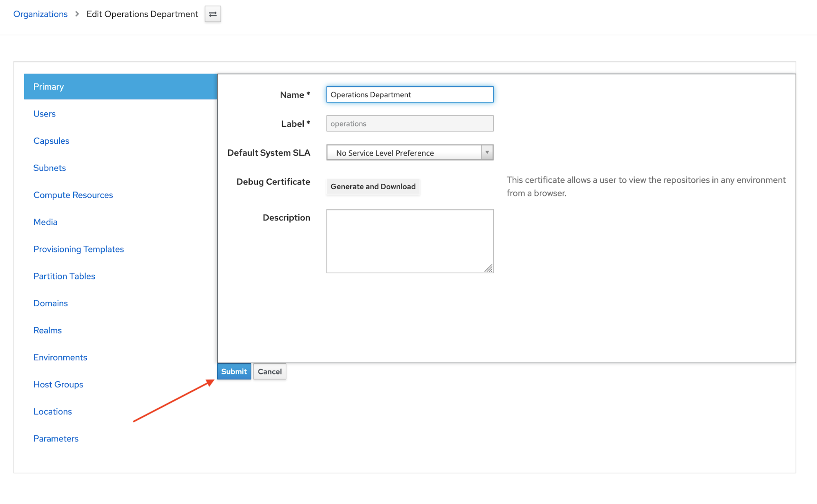Screen dimensions: 817x504
Task: Open the Parameters tab
Action: click(56, 439)
